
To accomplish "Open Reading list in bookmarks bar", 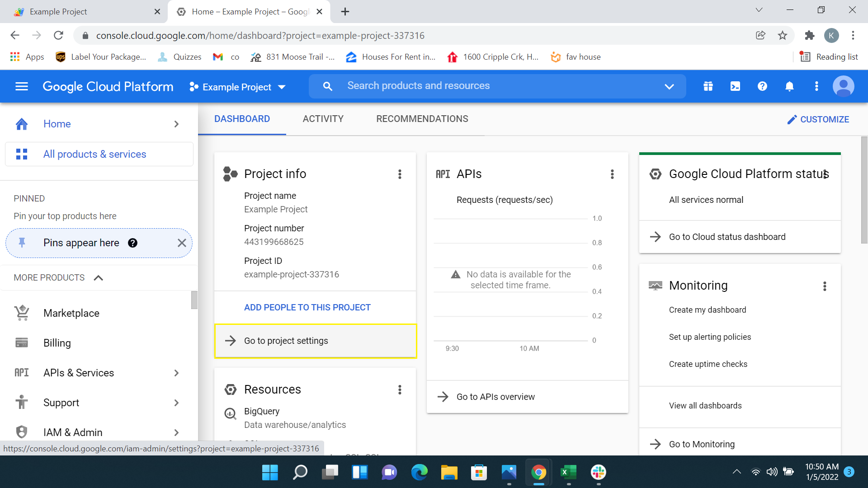I will click(829, 56).
